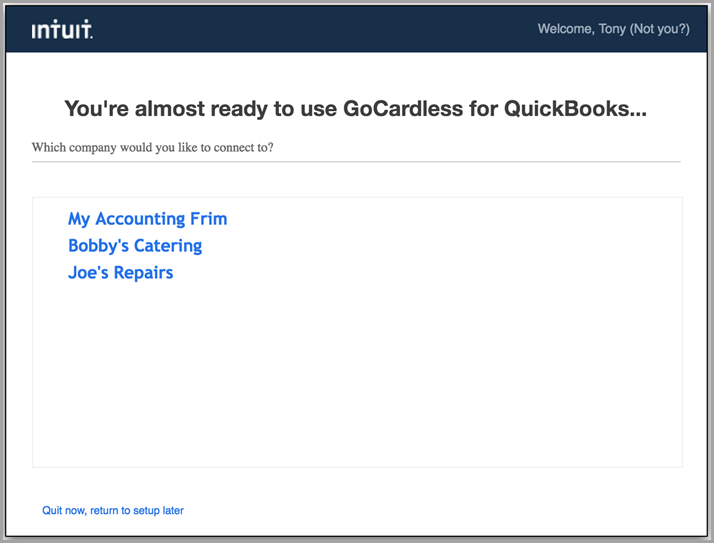Select the My Accounting Frim company
This screenshot has height=543, width=714.
148,219
